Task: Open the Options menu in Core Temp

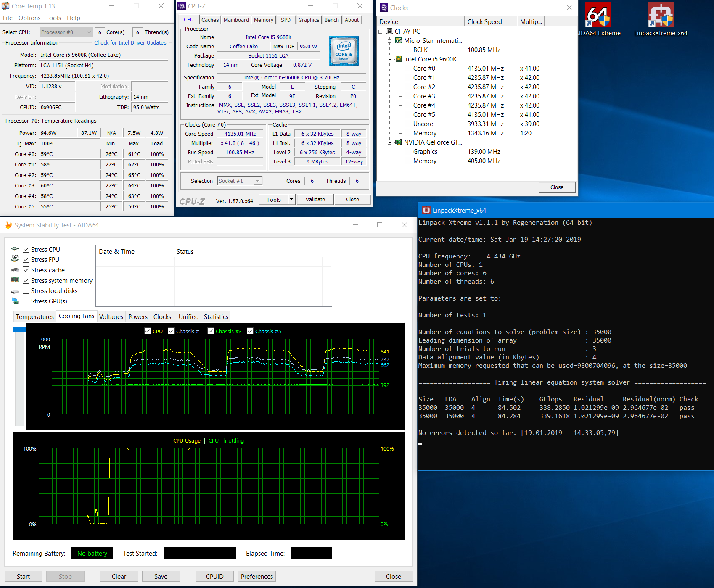Action: point(29,18)
